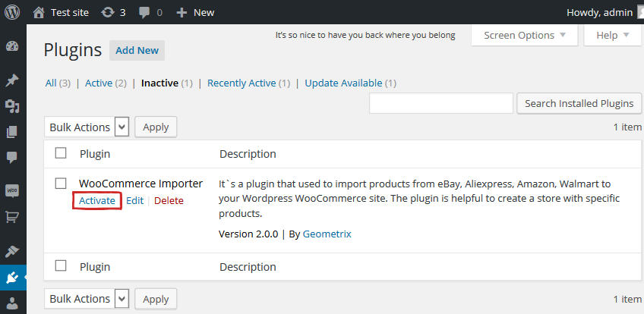Activate the WooCommerce Importer plugin

click(x=97, y=201)
